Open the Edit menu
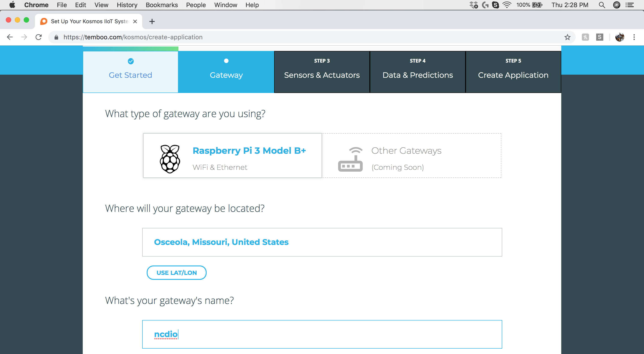Viewport: 644px width, 354px height. point(80,5)
